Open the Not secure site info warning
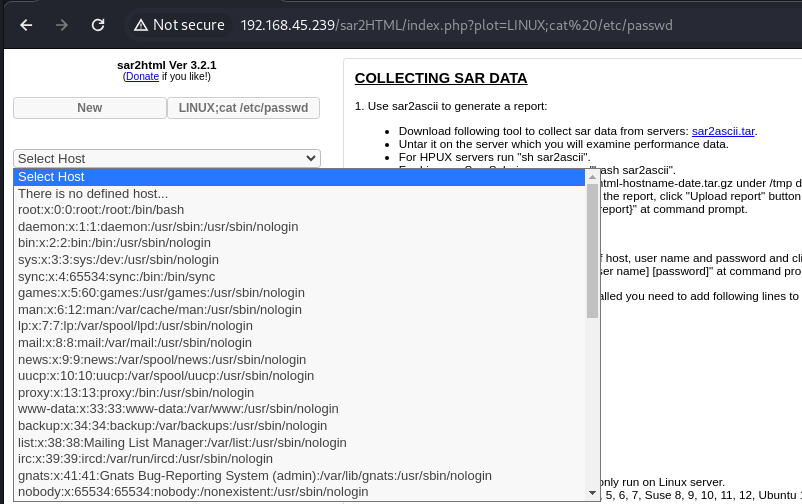The image size is (802, 504). pos(180,25)
